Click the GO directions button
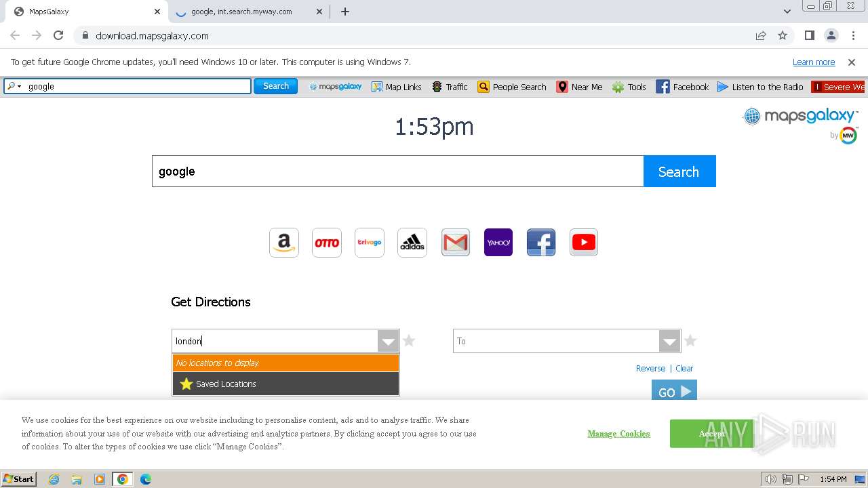This screenshot has height=488, width=868. click(674, 391)
